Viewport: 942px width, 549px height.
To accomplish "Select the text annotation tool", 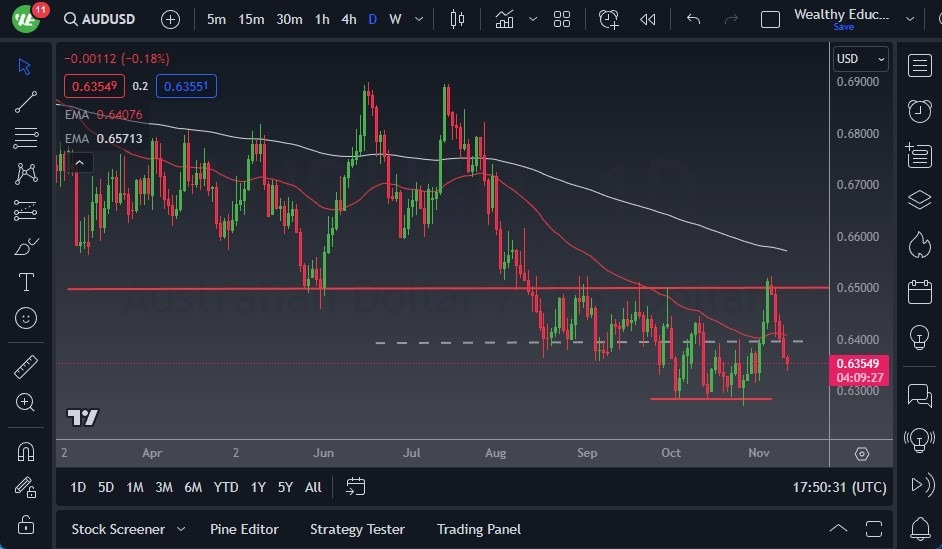I will (26, 282).
